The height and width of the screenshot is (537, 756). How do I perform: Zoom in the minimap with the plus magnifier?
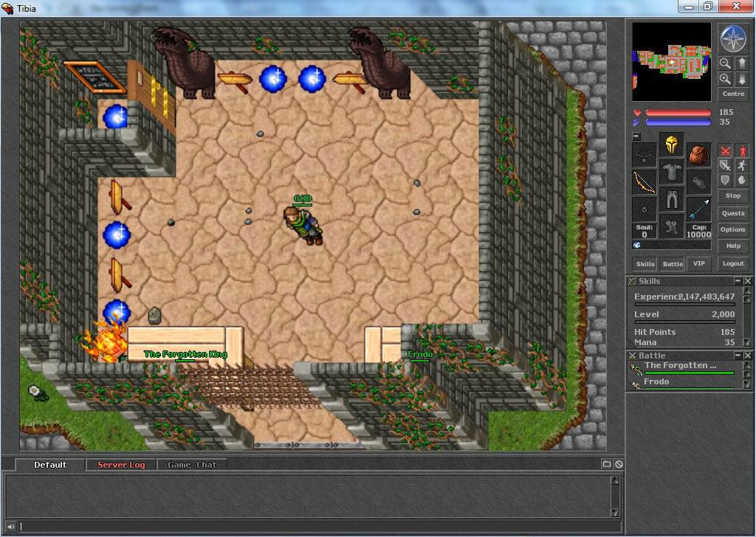pos(725,78)
